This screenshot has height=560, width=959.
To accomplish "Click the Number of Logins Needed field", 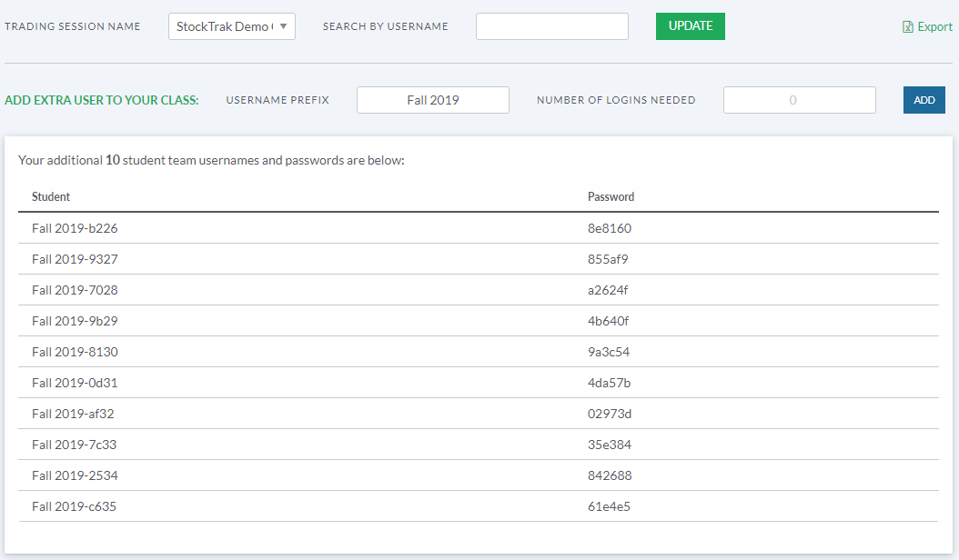I will [x=800, y=100].
